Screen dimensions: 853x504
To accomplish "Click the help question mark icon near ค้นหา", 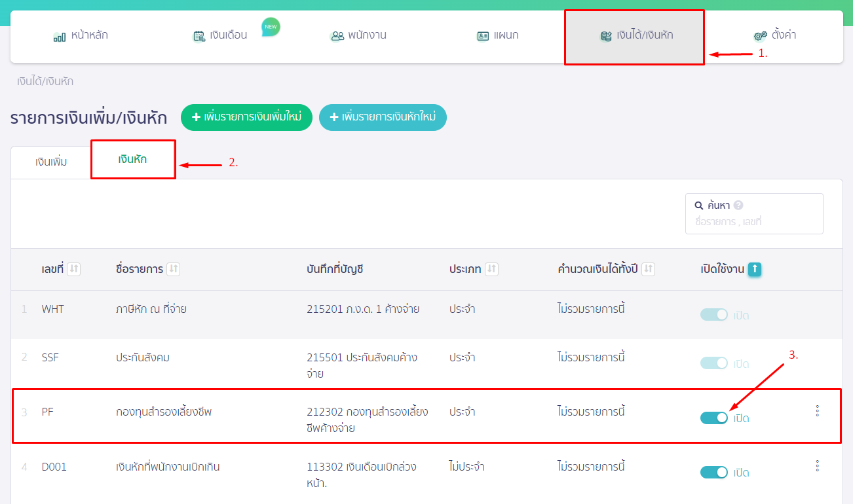I will click(x=738, y=206).
